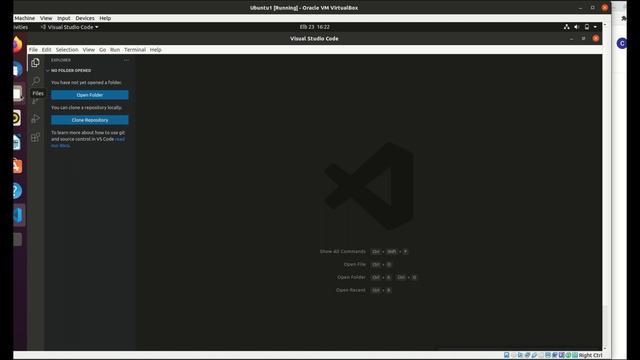Click the VirtualBox window vertical scrollbar up arrow
The height and width of the screenshot is (360, 640).
605,25
